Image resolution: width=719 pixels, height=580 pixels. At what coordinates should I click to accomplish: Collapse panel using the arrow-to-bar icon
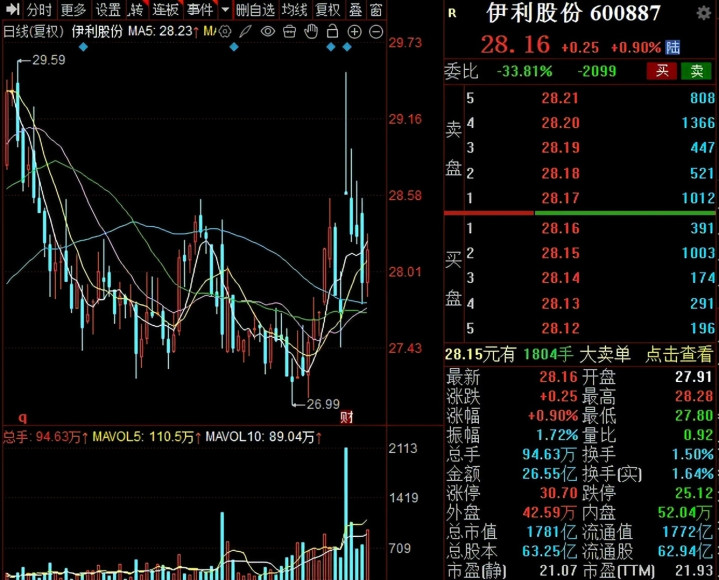pyautogui.click(x=12, y=9)
